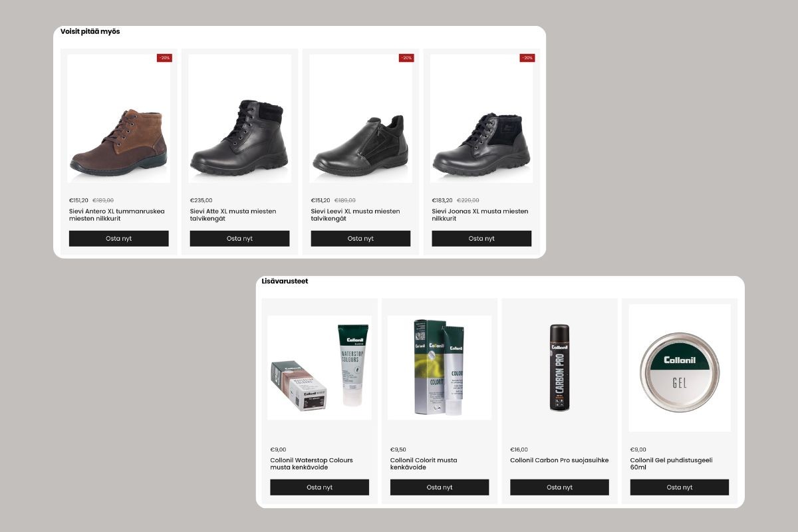Buy Collonil Colorit musta kenkävoide
Viewport: 798px width, 532px height.
[x=440, y=487]
